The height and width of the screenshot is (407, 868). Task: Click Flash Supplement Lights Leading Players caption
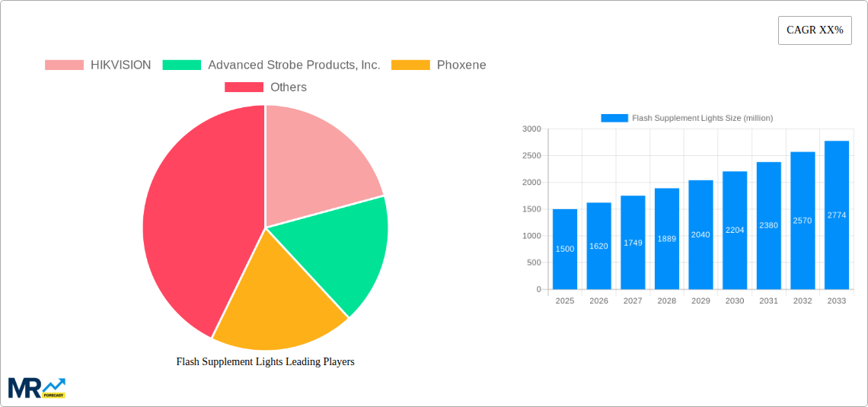click(265, 361)
